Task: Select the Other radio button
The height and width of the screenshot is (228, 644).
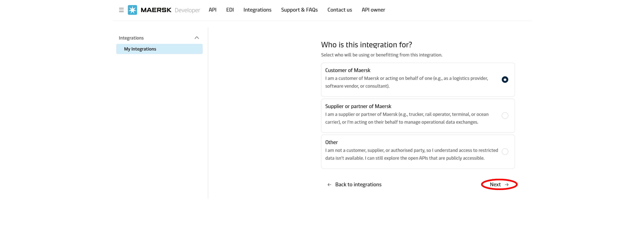Action: coord(505,151)
